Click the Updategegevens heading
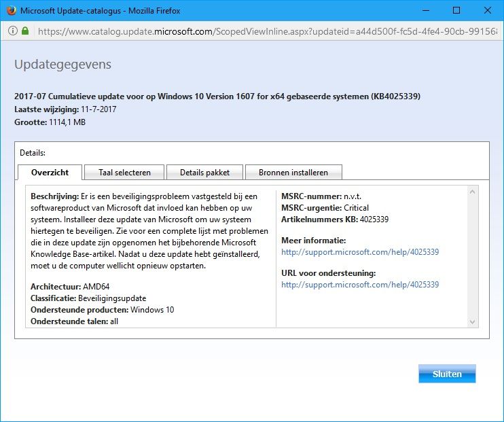Image resolution: width=504 pixels, height=422 pixels. click(62, 65)
